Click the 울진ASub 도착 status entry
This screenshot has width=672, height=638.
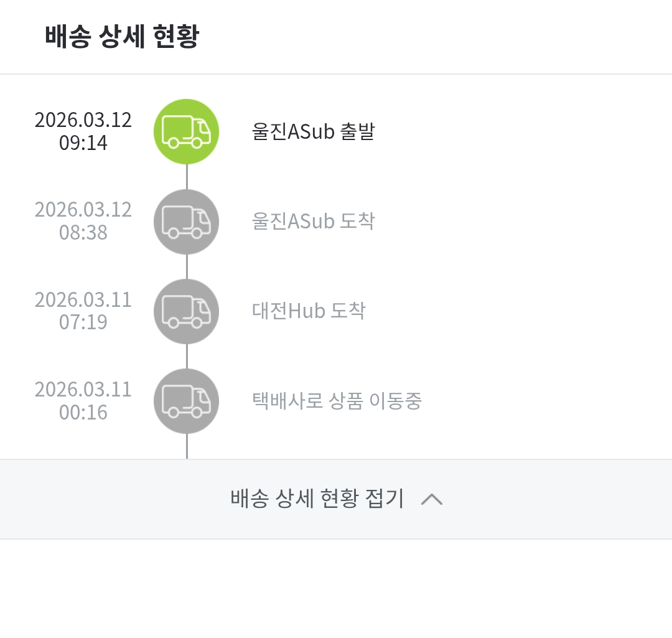pos(313,222)
